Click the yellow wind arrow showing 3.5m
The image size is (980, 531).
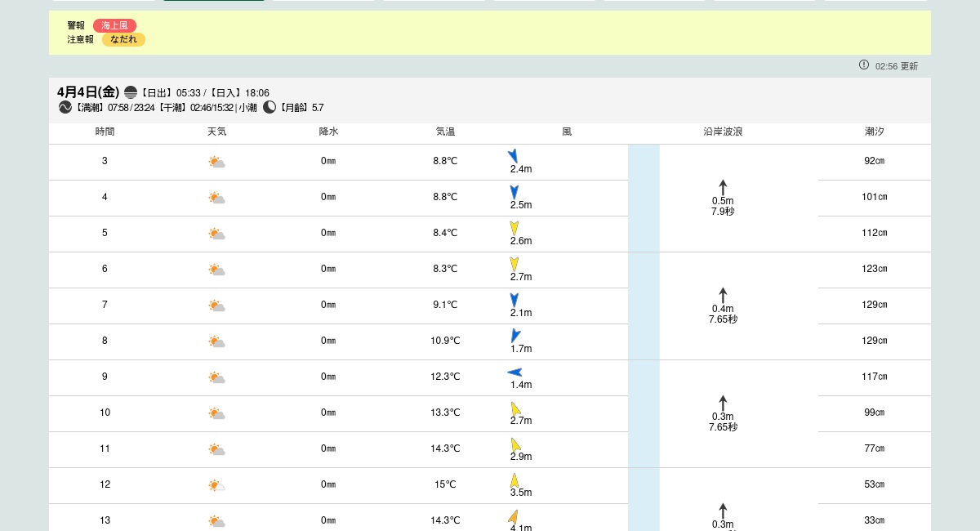pyautogui.click(x=514, y=480)
